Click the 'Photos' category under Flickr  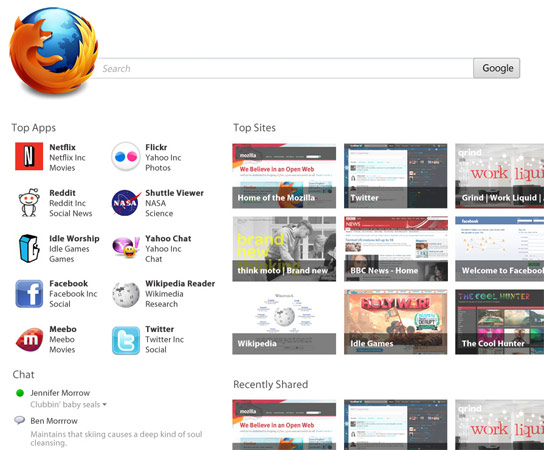158,168
